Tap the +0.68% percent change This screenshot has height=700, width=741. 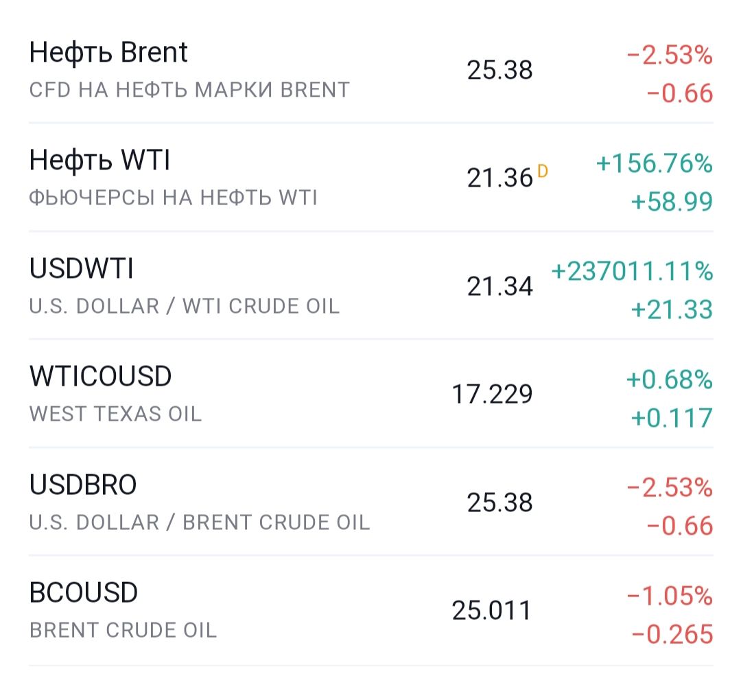point(670,380)
